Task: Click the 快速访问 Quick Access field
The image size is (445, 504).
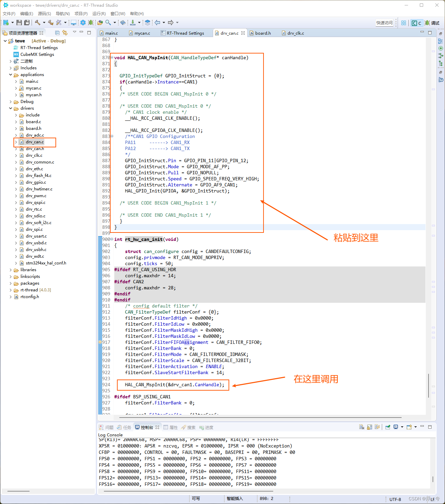Action: pyautogui.click(x=385, y=23)
